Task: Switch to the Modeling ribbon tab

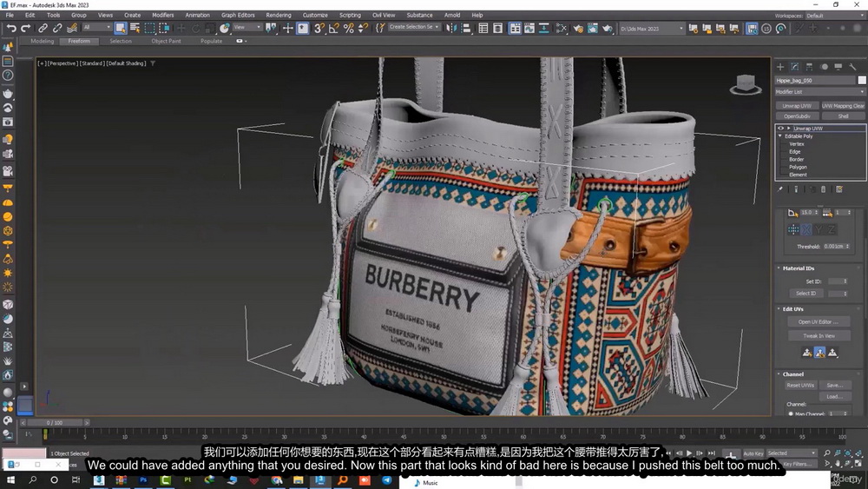Action: [x=42, y=41]
